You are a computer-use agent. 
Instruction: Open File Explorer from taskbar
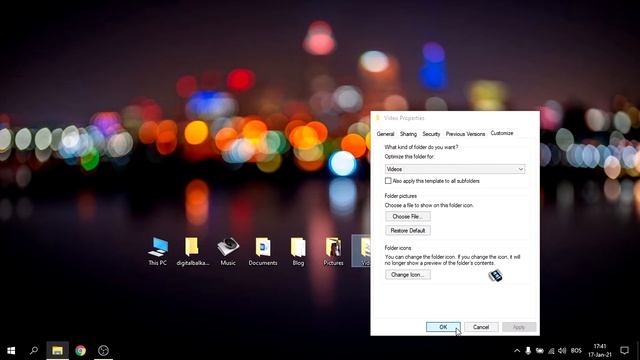click(x=57, y=350)
